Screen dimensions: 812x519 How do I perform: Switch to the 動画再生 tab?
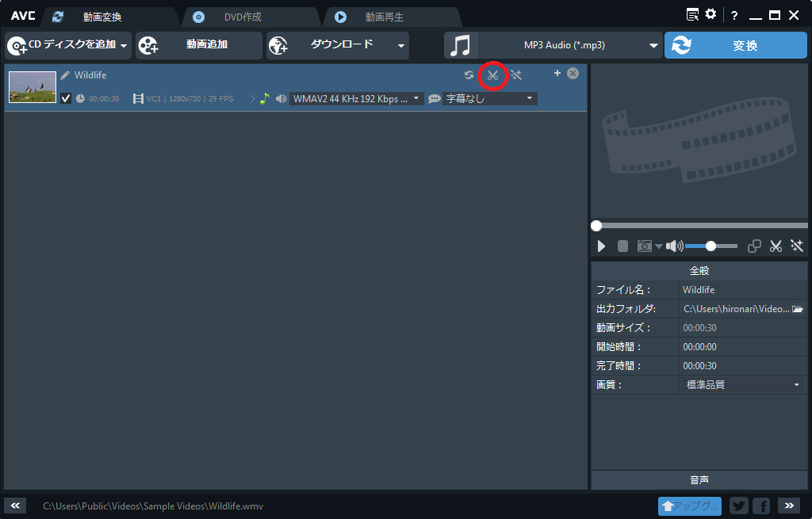click(385, 17)
